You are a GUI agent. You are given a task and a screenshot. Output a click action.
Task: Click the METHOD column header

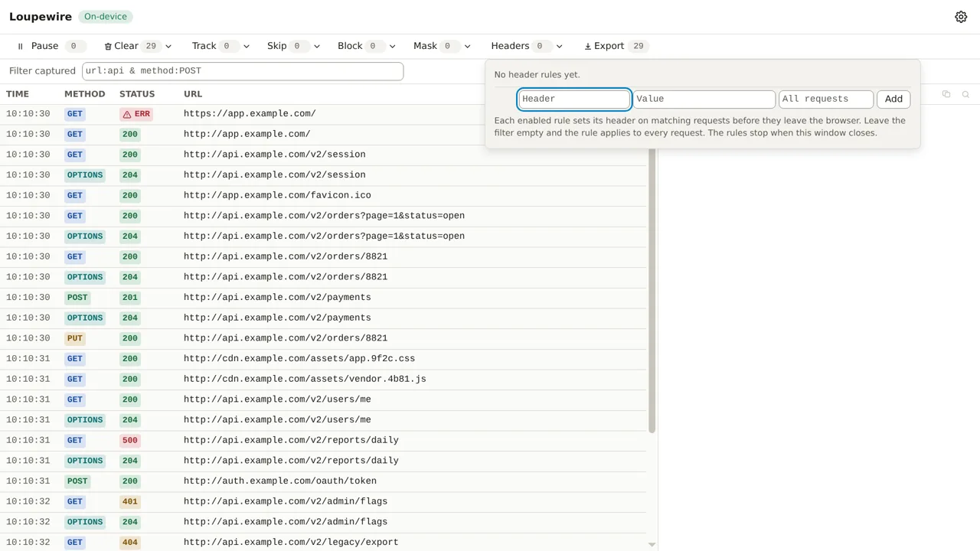click(84, 94)
